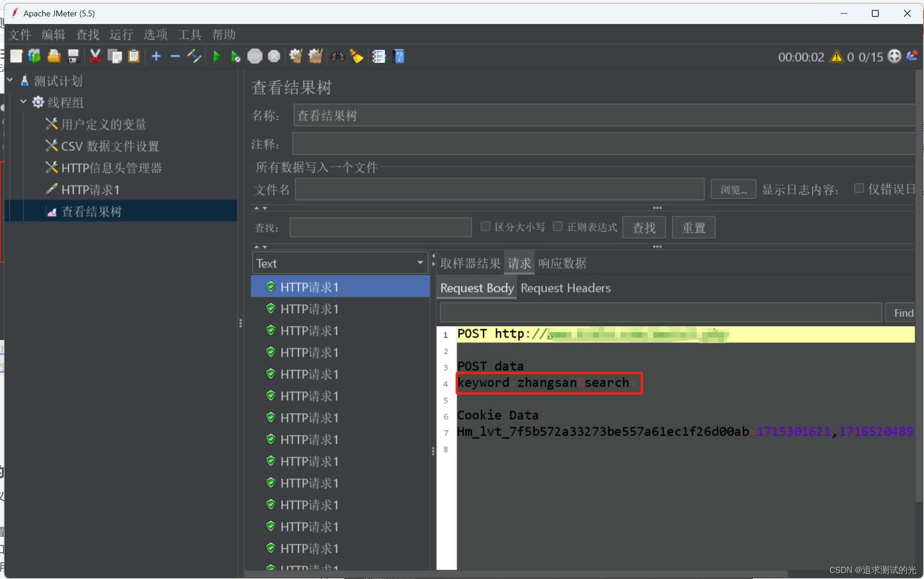
Task: Click the Copy icon in toolbar
Action: 115,56
